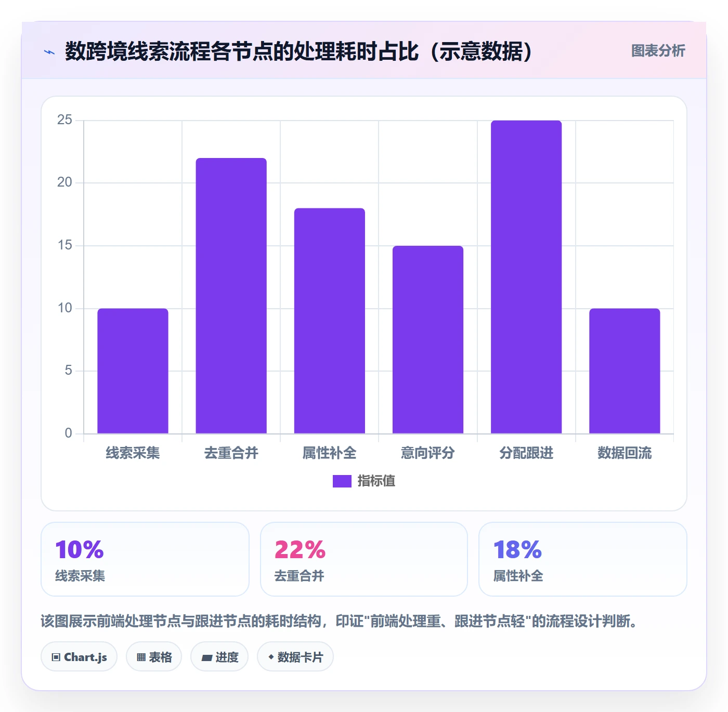This screenshot has width=728, height=712.
Task: Click the 属性补全 bar in the chart
Action: [330, 321]
